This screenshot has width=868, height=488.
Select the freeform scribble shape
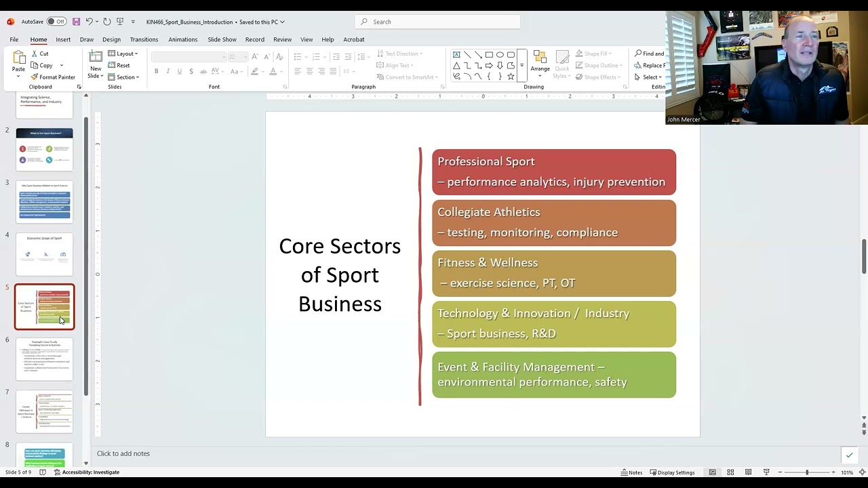coord(456,76)
